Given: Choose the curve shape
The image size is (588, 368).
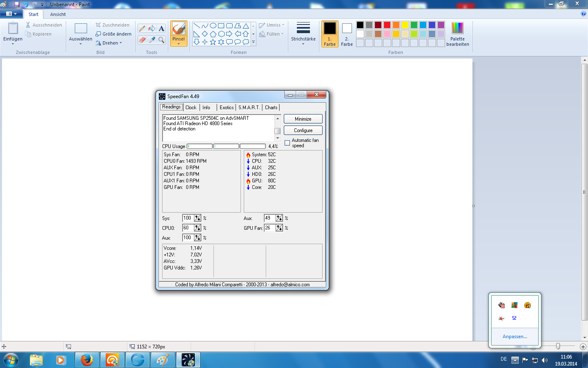Looking at the screenshot, I should point(205,26).
